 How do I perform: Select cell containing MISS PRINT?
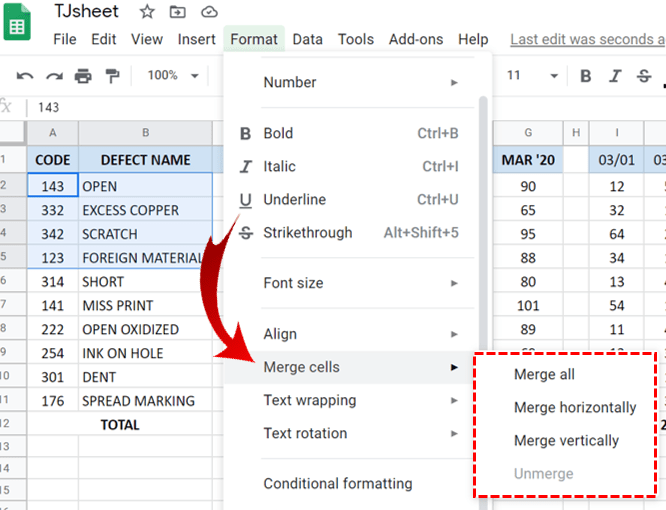[145, 306]
